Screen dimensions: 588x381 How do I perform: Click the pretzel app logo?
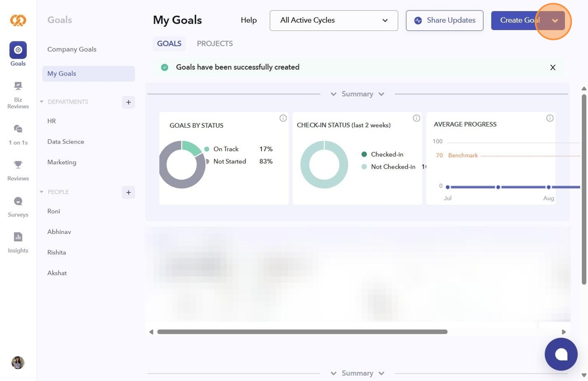coord(18,20)
